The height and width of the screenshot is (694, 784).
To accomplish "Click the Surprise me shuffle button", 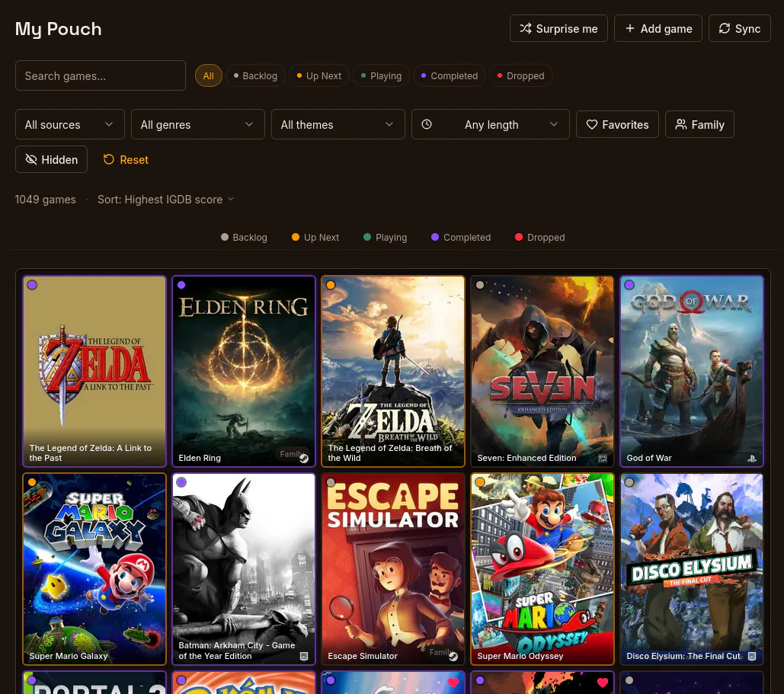I will tap(558, 28).
